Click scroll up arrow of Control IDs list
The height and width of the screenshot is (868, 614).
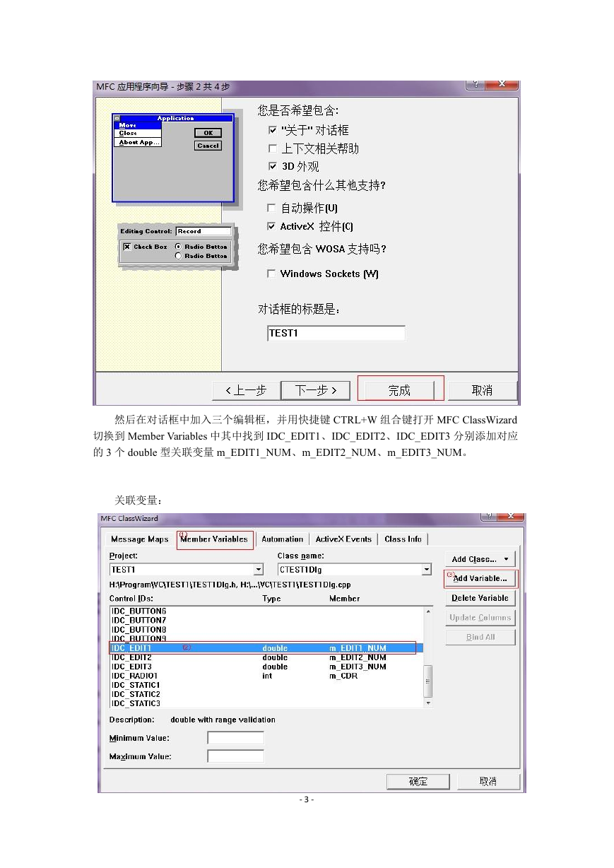coord(428,611)
